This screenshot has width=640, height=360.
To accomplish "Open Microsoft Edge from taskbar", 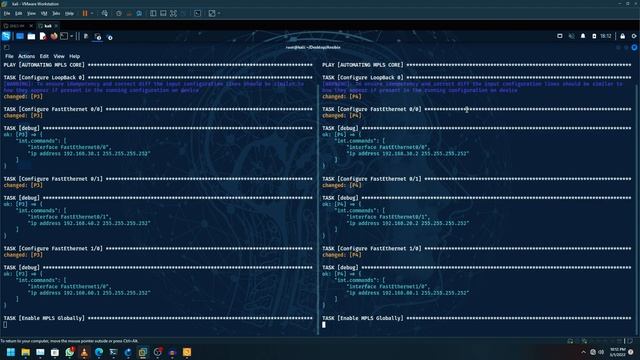I will point(99,352).
